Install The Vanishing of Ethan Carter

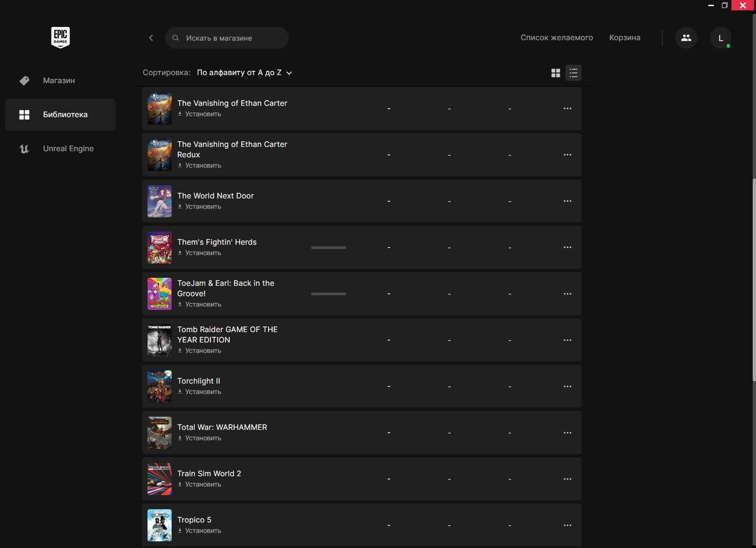click(x=200, y=114)
